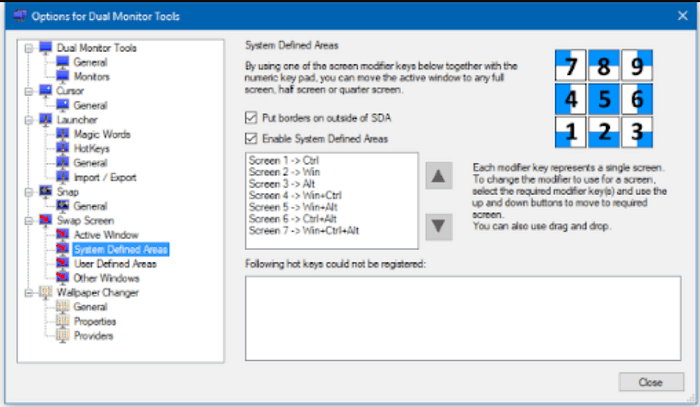
Task: Click the Properties item icon
Action: point(62,321)
